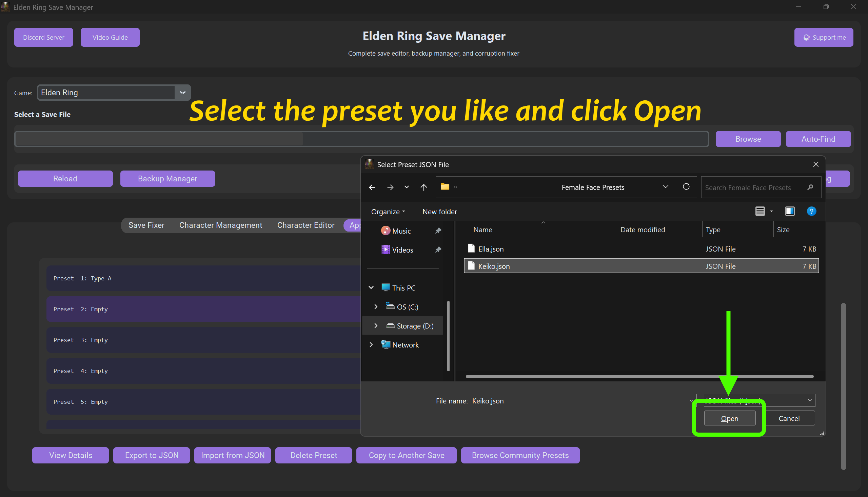Viewport: 868px width, 497px height.
Task: Click View Details button
Action: click(71, 455)
